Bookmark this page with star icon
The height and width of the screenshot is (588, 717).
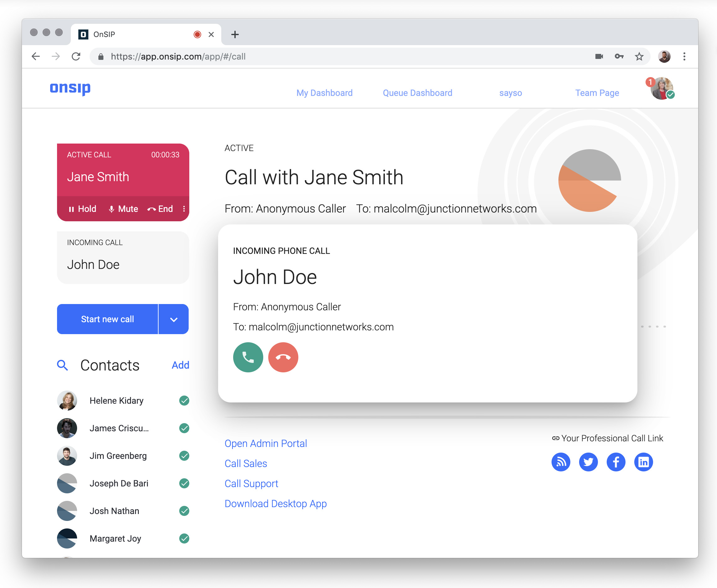point(639,56)
